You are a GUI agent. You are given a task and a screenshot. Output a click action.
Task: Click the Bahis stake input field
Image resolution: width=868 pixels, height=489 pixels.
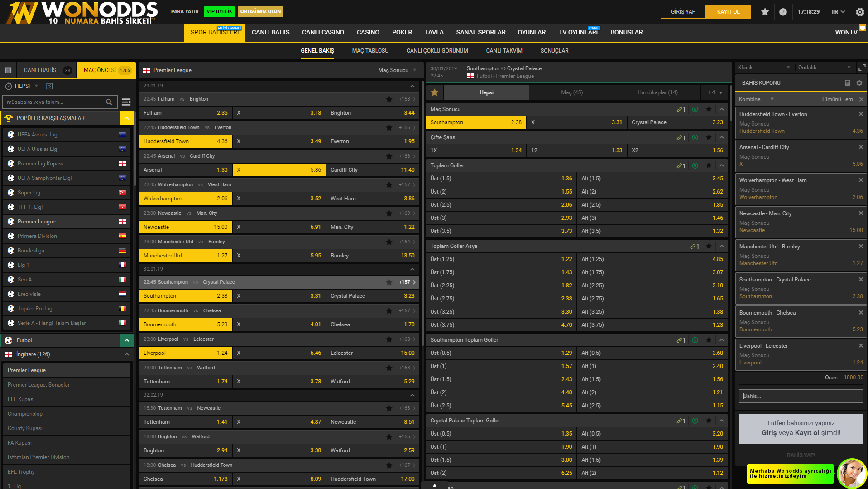click(801, 396)
